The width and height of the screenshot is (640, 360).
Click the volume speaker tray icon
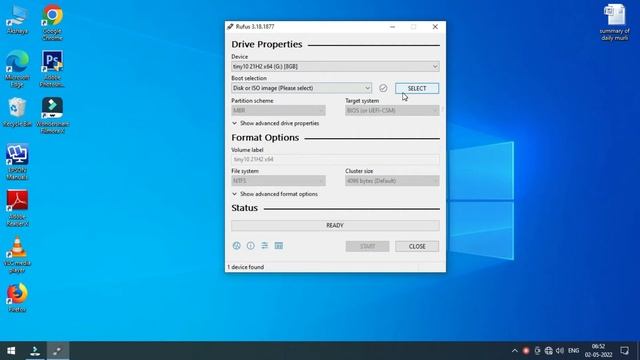click(560, 351)
